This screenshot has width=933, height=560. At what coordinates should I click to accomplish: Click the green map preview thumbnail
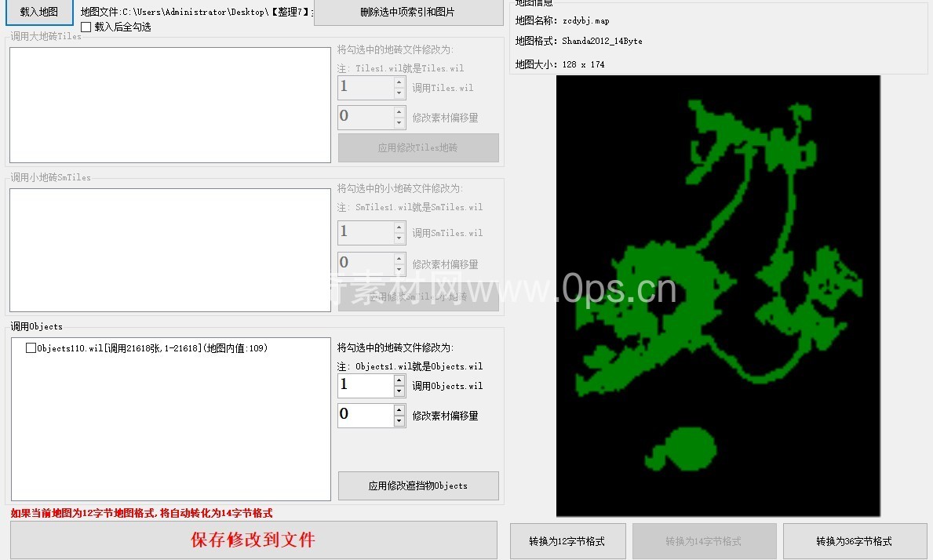point(718,296)
